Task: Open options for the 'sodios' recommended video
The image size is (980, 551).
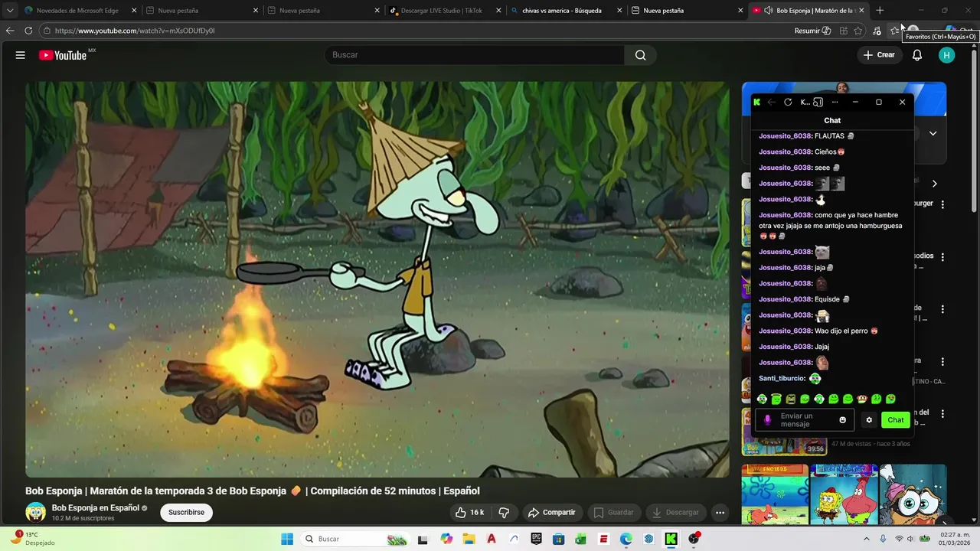Action: click(x=942, y=257)
